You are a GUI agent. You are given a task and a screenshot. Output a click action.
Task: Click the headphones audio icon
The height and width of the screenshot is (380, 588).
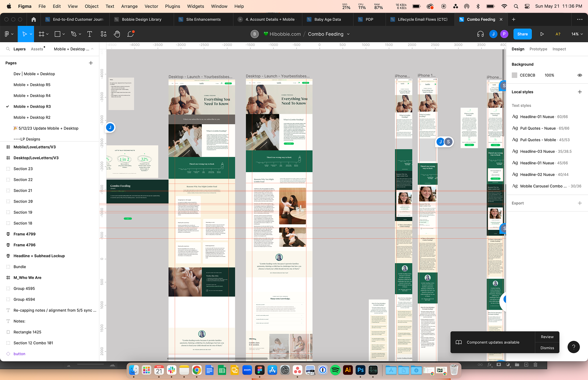tap(480, 34)
